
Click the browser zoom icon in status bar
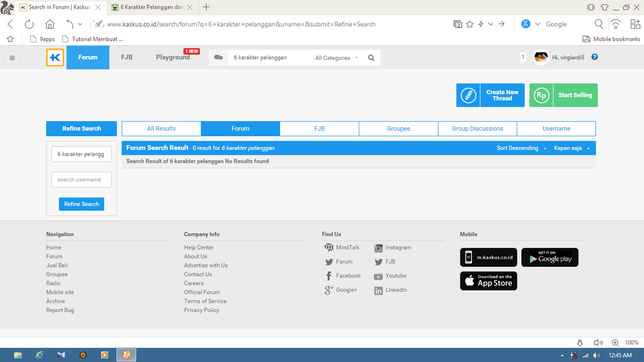pos(615,342)
